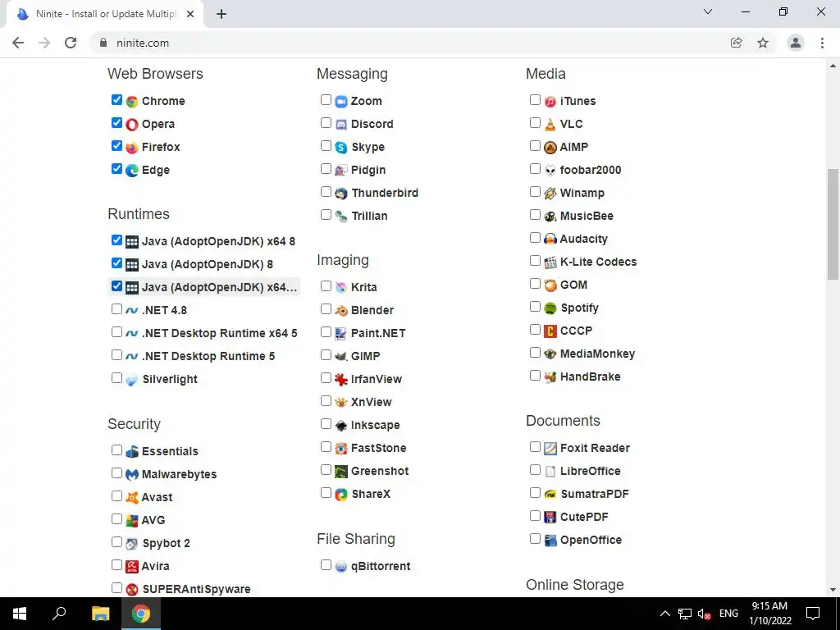The height and width of the screenshot is (630, 840).
Task: Enable the Winamp checkbox
Action: (535, 192)
